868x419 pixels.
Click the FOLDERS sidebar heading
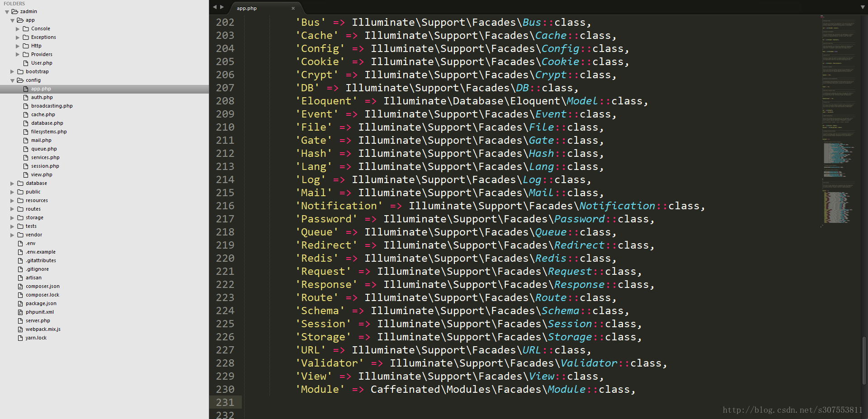pos(14,4)
